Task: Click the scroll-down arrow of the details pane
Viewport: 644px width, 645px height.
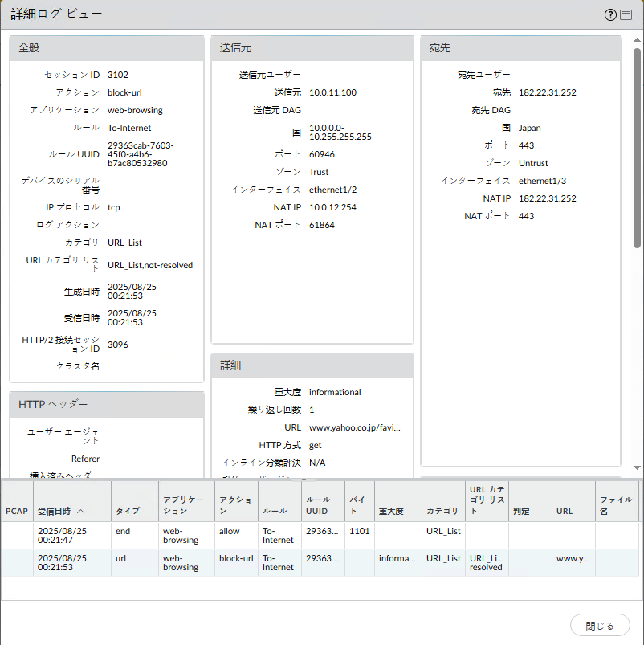Action: coord(637,467)
